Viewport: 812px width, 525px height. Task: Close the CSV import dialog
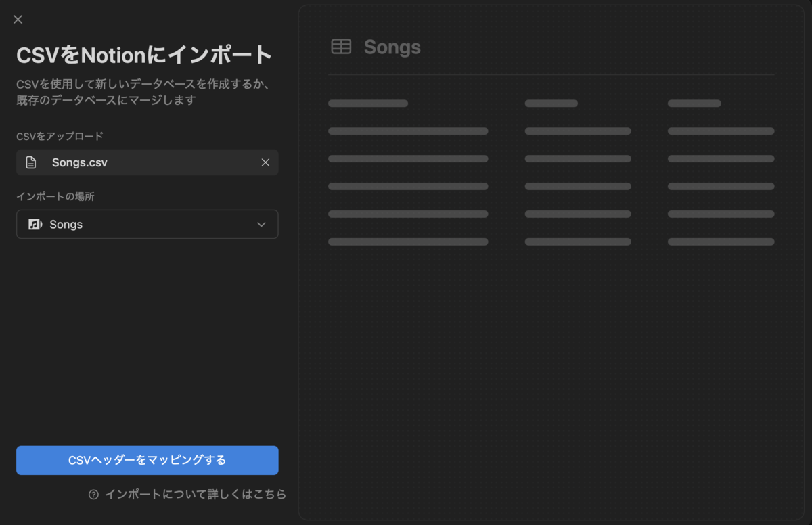tap(18, 20)
